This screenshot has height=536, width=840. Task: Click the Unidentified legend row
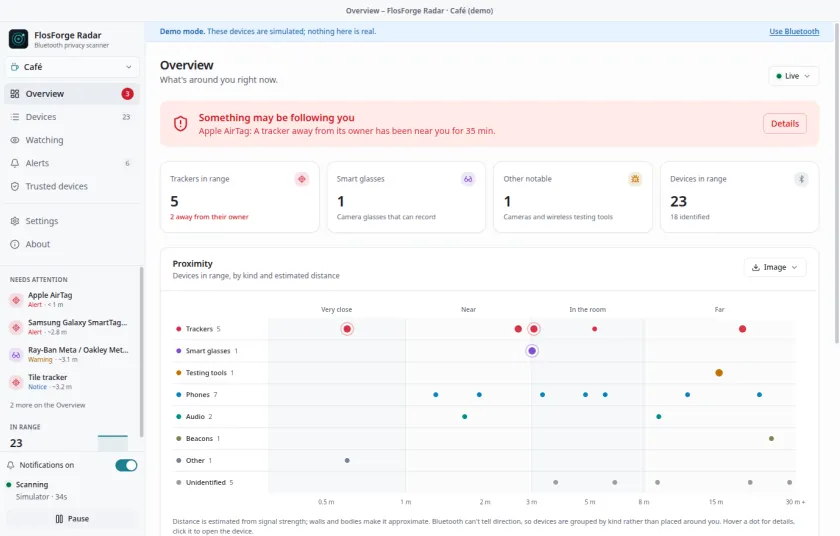coord(205,482)
